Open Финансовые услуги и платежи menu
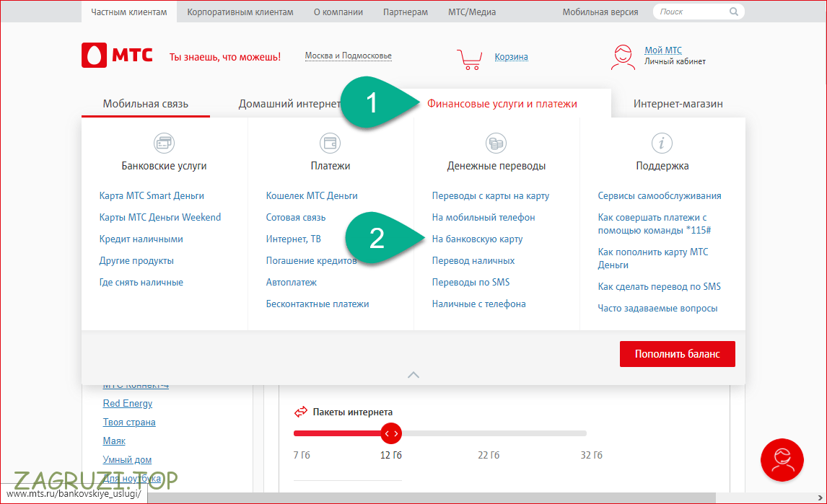 click(x=502, y=104)
